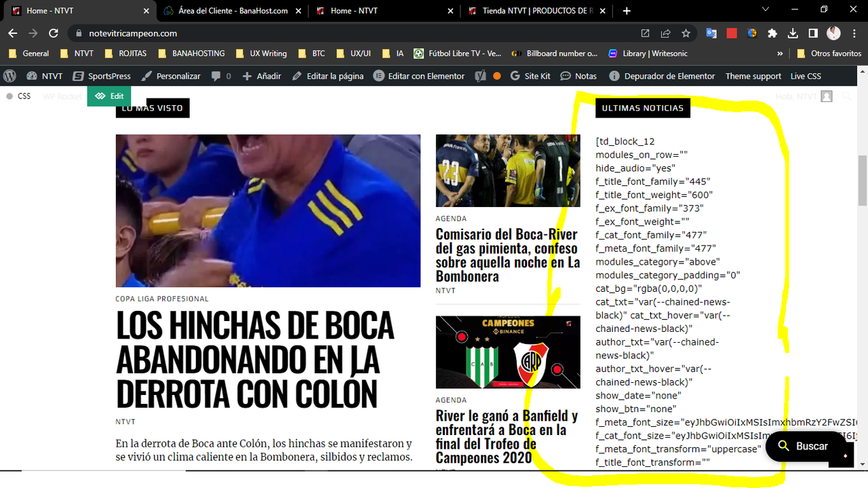The height and width of the screenshot is (488, 868).
Task: Open the ROJITAS bookmarks folder
Action: click(x=126, y=53)
